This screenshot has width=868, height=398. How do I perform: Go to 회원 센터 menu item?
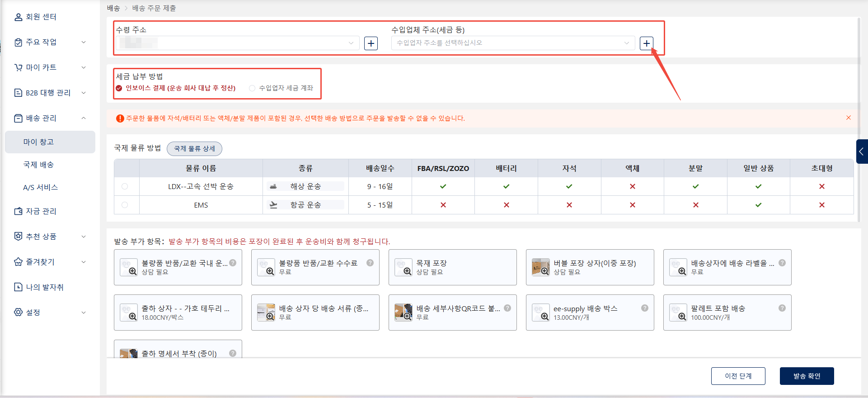[x=41, y=17]
